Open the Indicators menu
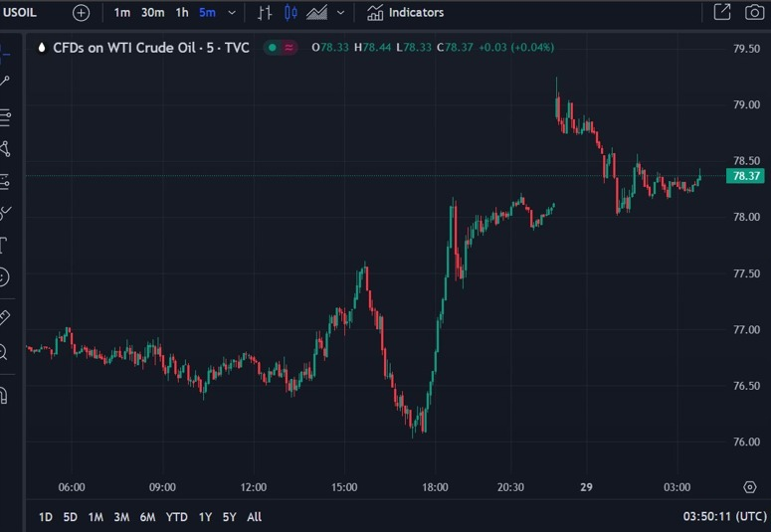The image size is (771, 532). click(x=406, y=13)
